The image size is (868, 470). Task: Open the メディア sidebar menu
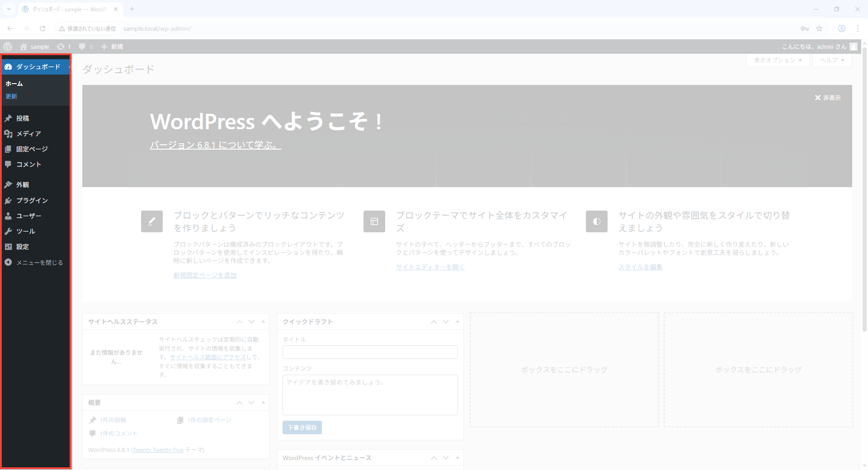pyautogui.click(x=36, y=134)
